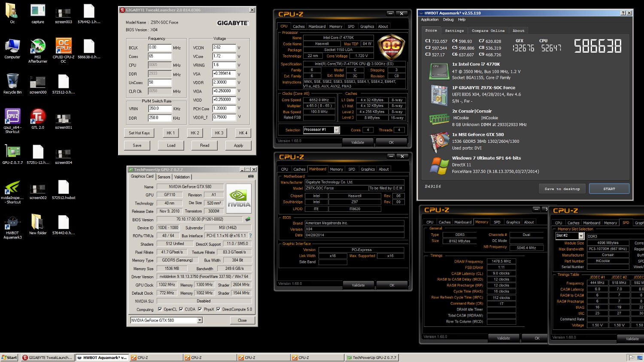Screen dimensions: 644x362
Task: Open the Help menu in Aquamark
Action: click(462, 20)
